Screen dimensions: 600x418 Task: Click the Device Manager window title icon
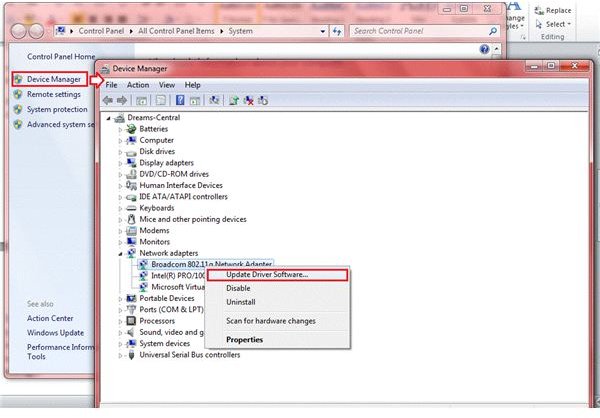pyautogui.click(x=104, y=69)
